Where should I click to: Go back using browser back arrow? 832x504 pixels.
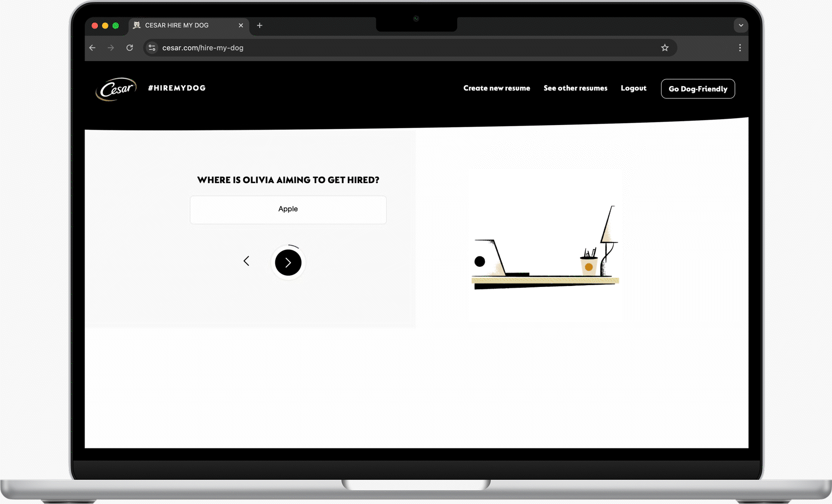93,48
